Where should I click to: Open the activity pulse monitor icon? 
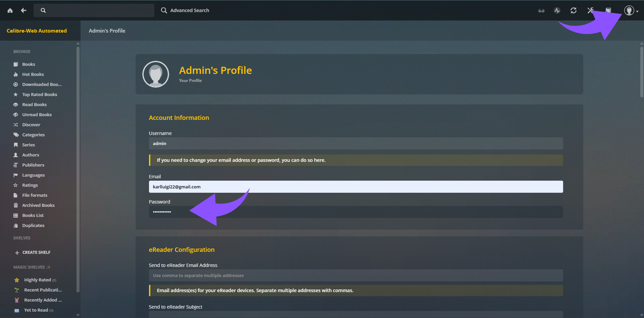[557, 10]
